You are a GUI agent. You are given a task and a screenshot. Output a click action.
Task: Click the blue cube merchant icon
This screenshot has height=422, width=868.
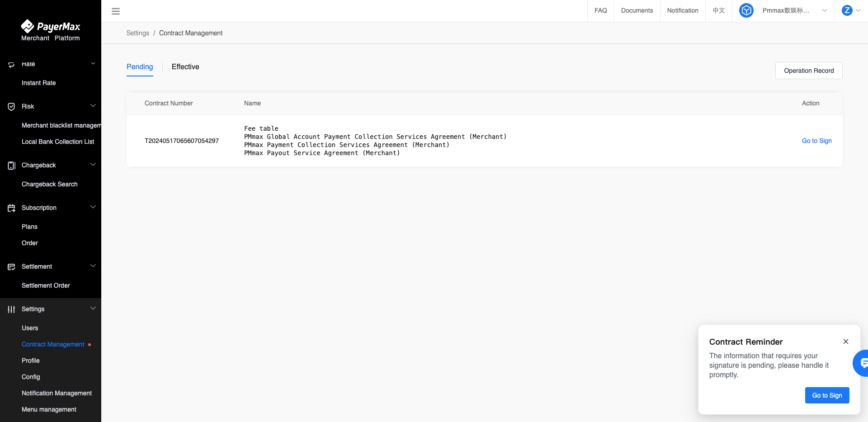click(x=746, y=10)
